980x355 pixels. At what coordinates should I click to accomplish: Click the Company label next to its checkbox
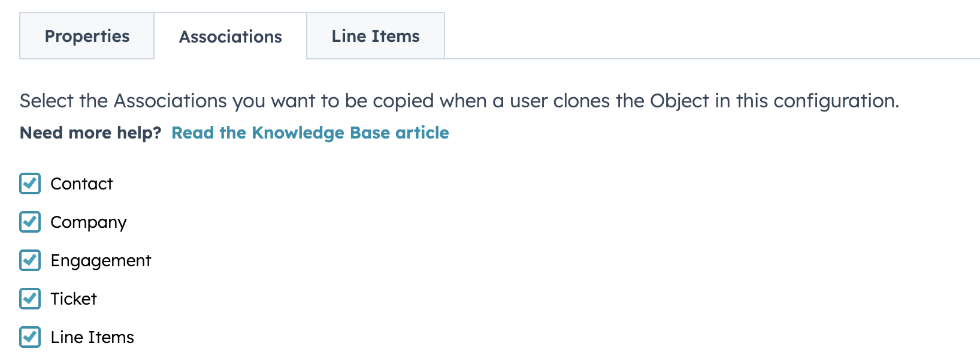(x=89, y=222)
